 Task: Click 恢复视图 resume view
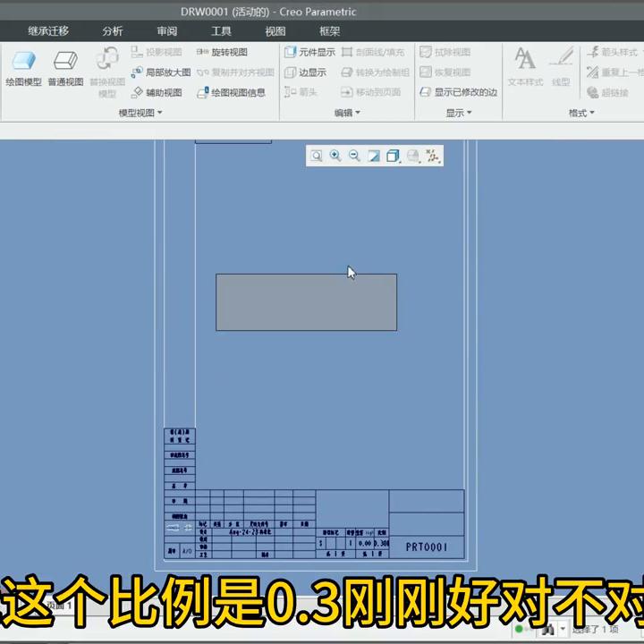tap(445, 72)
